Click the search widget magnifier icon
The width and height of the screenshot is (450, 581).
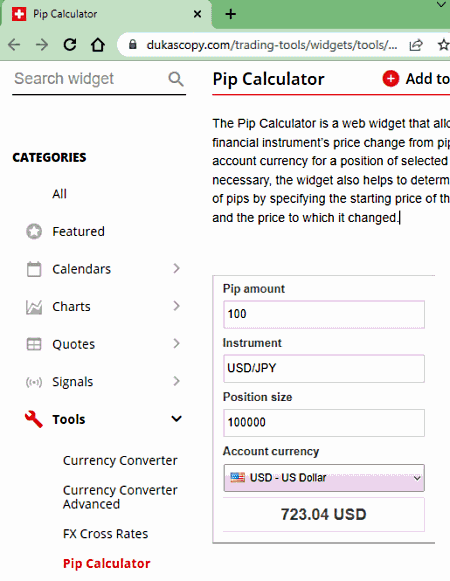point(176,79)
